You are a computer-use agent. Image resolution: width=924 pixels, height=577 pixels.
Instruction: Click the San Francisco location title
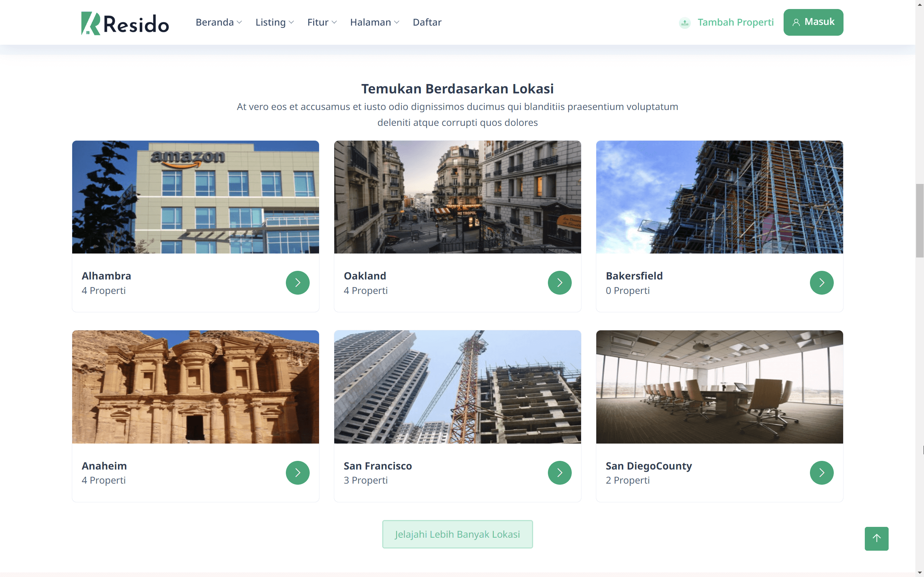point(377,466)
